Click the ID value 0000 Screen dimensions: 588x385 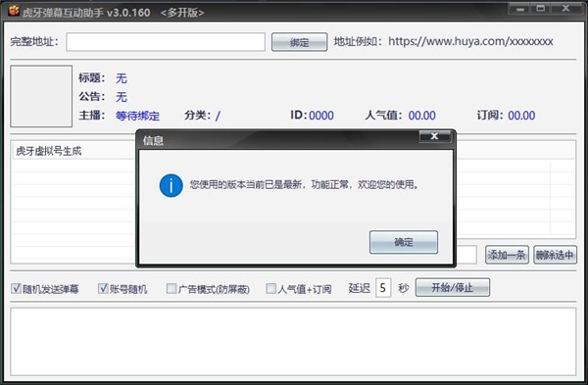click(321, 116)
